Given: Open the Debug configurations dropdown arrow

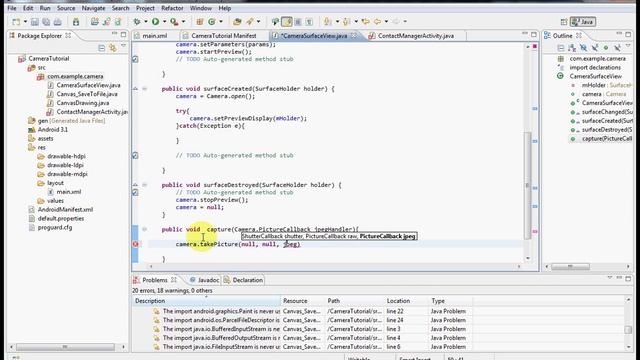Looking at the screenshot, I should click(x=146, y=22).
